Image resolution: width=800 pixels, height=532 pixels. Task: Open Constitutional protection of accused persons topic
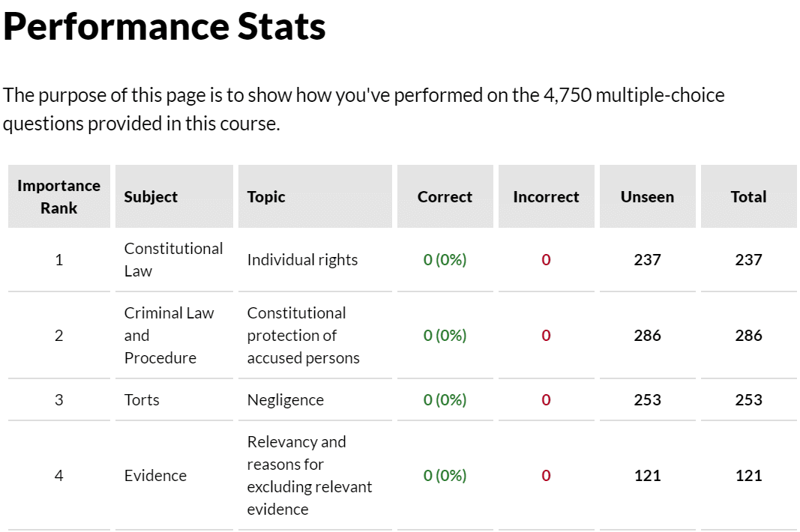click(x=303, y=335)
